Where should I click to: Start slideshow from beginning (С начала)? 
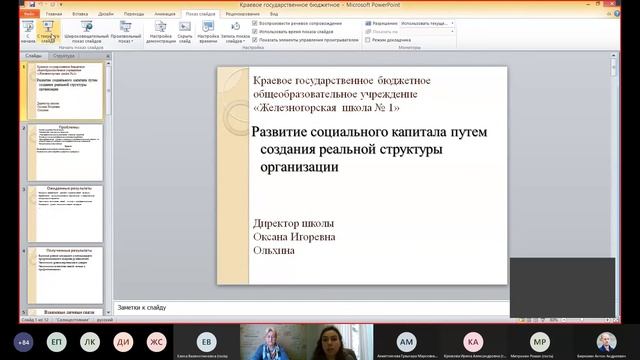point(28,32)
